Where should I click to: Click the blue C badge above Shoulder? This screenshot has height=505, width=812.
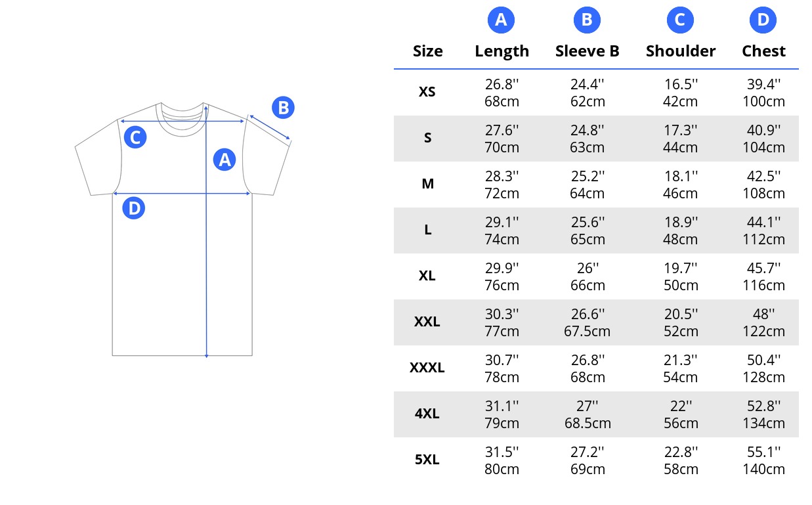click(679, 20)
